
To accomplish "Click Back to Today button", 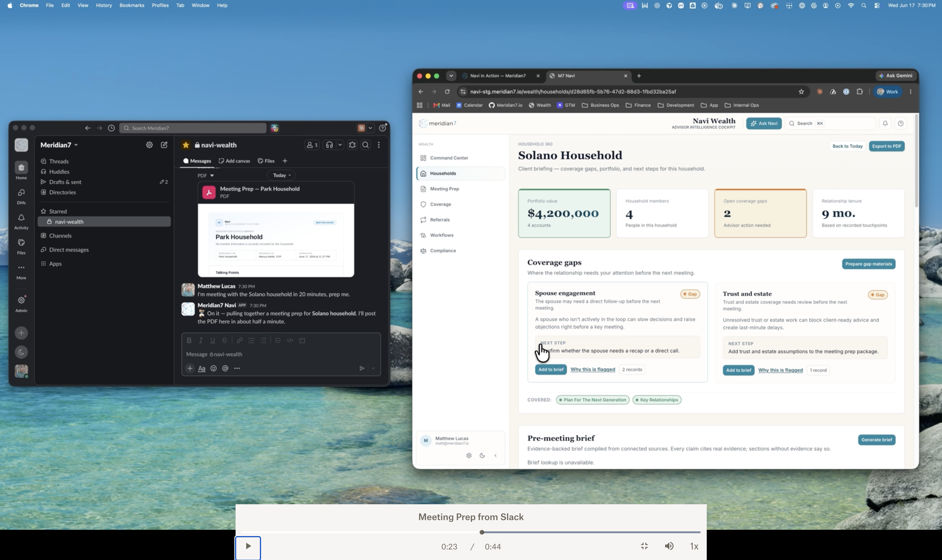I will [847, 146].
